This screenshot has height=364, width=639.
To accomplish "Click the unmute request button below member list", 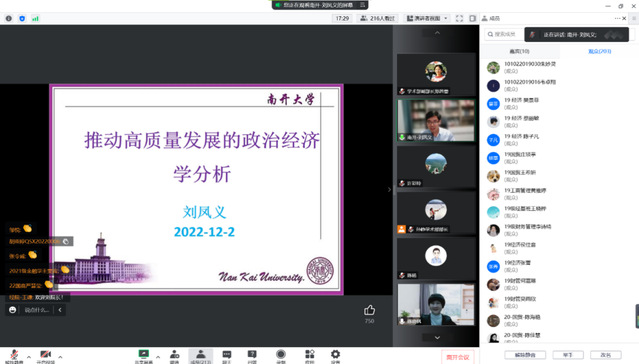I will click(525, 355).
